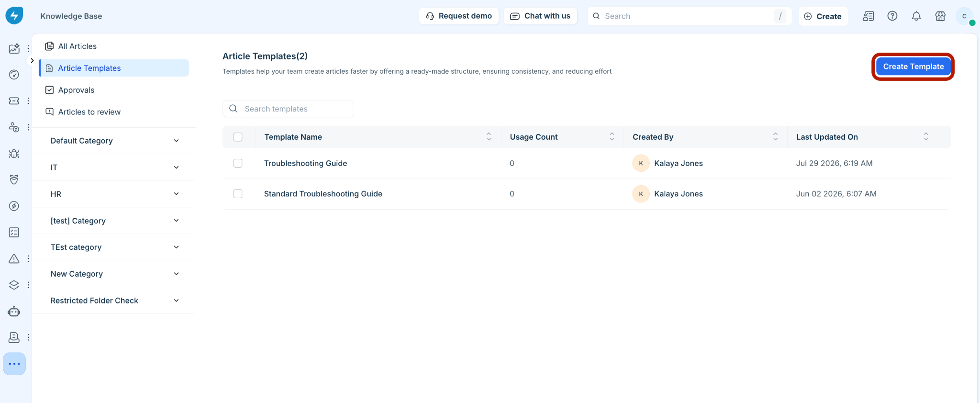Image resolution: width=980 pixels, height=403 pixels.
Task: Open the menu dots beside layers icon
Action: [28, 285]
